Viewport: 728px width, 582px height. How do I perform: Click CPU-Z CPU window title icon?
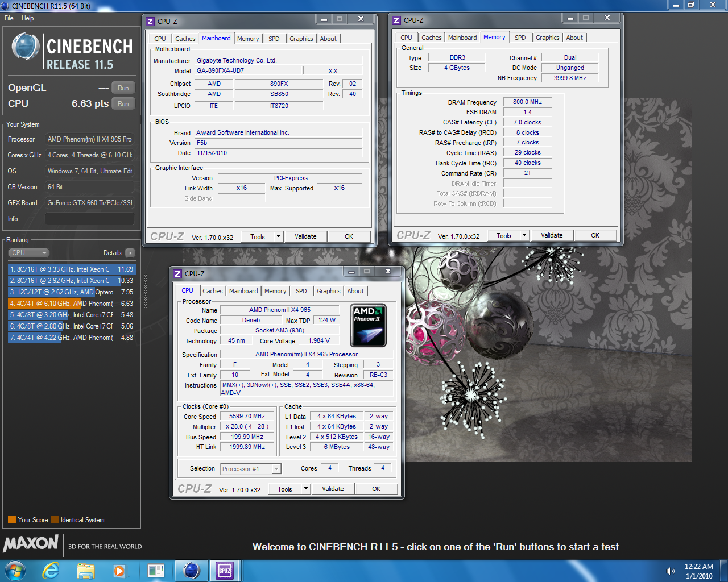pos(177,274)
